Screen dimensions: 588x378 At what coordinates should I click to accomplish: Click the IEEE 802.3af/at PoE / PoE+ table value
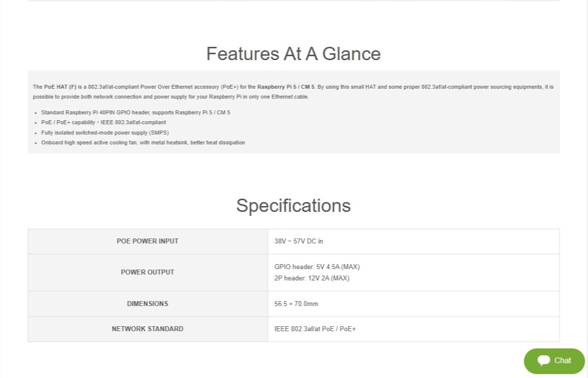[x=315, y=329]
